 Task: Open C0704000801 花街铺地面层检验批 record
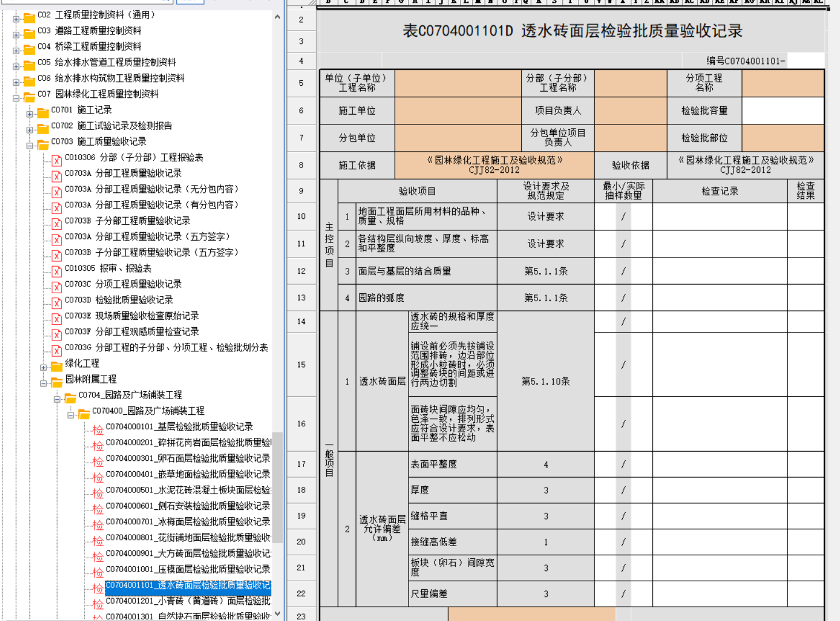(x=187, y=537)
